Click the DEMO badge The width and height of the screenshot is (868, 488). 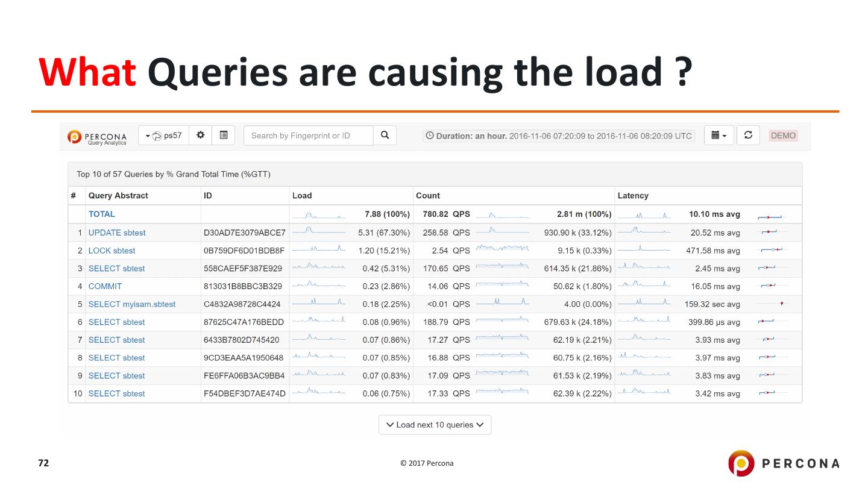click(x=783, y=136)
